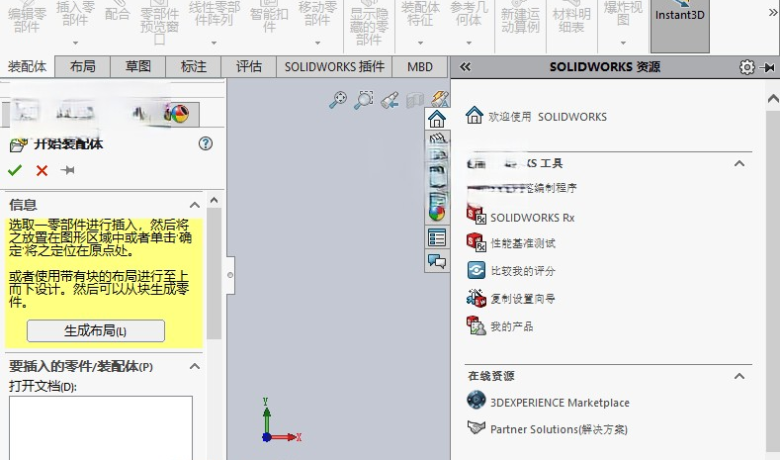Confirm with the green OK checkmark
Screen dimensions: 780x460
click(15, 171)
